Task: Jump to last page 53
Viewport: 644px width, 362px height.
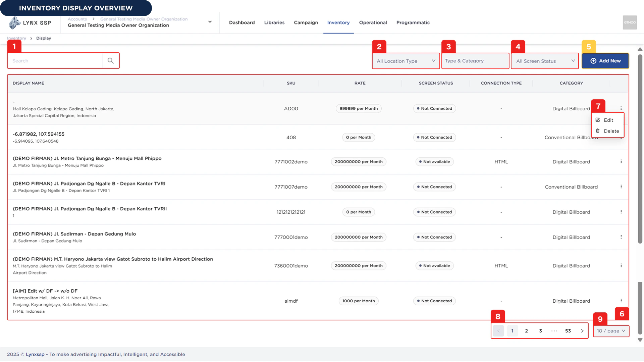Action: point(568,331)
